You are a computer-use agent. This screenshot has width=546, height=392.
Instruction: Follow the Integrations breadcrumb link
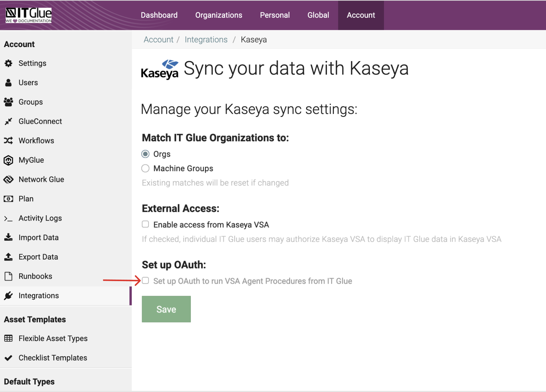tap(206, 40)
